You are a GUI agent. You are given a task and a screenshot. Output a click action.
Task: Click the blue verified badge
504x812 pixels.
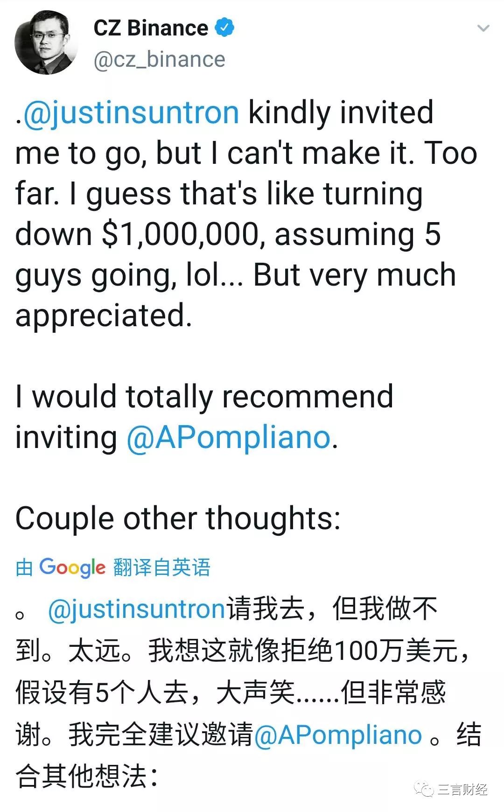[224, 28]
